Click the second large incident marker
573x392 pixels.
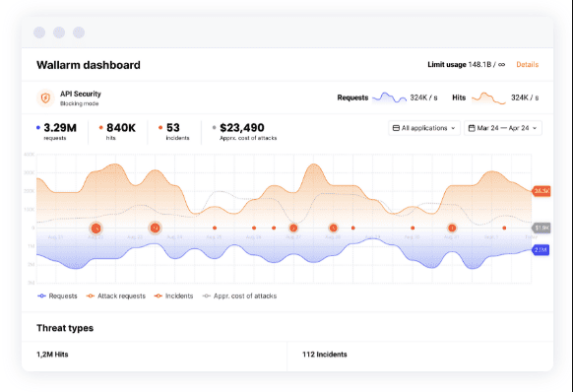tap(155, 228)
